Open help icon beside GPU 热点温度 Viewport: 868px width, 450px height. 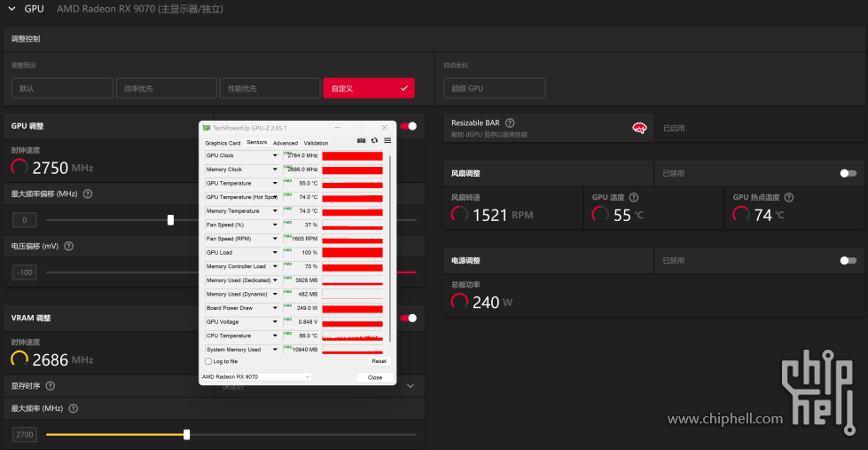789,197
